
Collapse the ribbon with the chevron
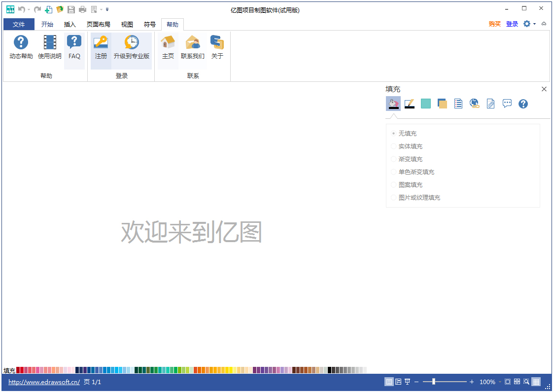[x=544, y=24]
